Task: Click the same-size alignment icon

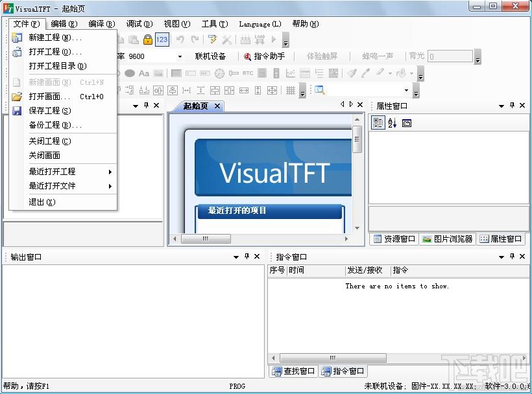Action: 272,90
